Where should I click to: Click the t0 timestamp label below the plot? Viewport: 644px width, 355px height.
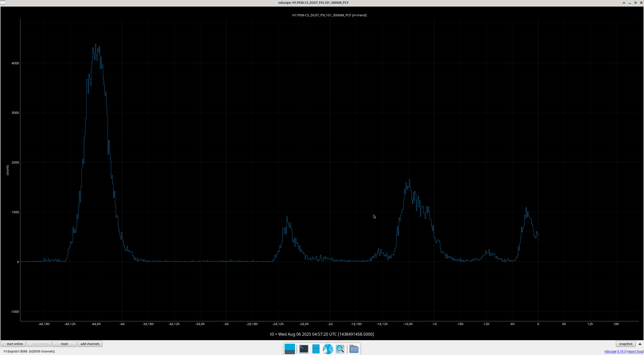pos(322,334)
